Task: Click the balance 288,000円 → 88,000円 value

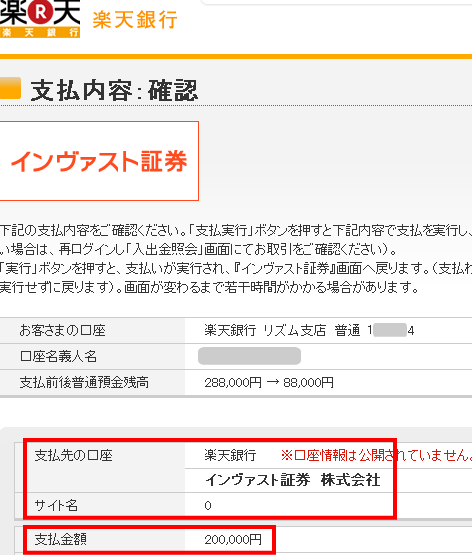Action: (x=269, y=383)
